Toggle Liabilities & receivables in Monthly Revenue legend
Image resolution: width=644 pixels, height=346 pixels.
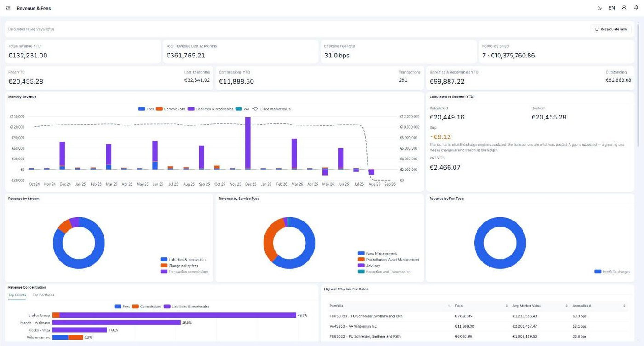point(210,109)
